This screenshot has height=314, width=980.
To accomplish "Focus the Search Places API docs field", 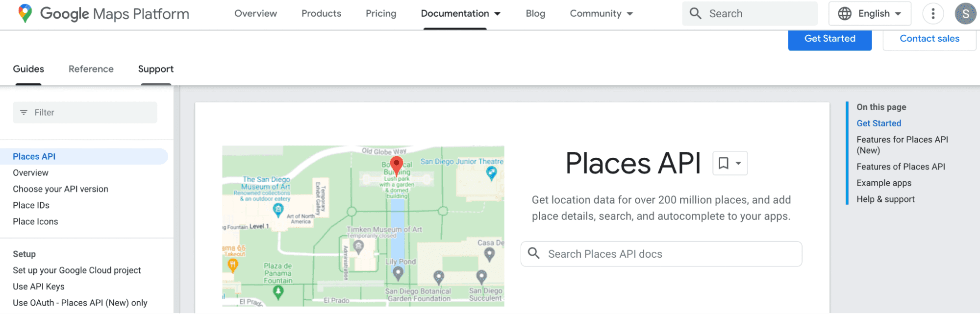I will click(661, 254).
